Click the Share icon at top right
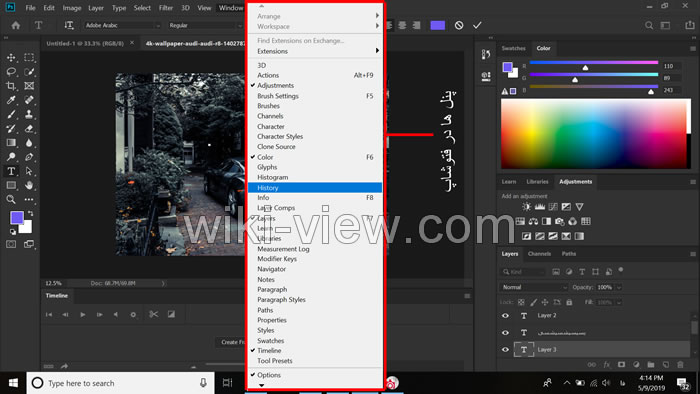This screenshot has height=394, width=700. tap(690, 25)
